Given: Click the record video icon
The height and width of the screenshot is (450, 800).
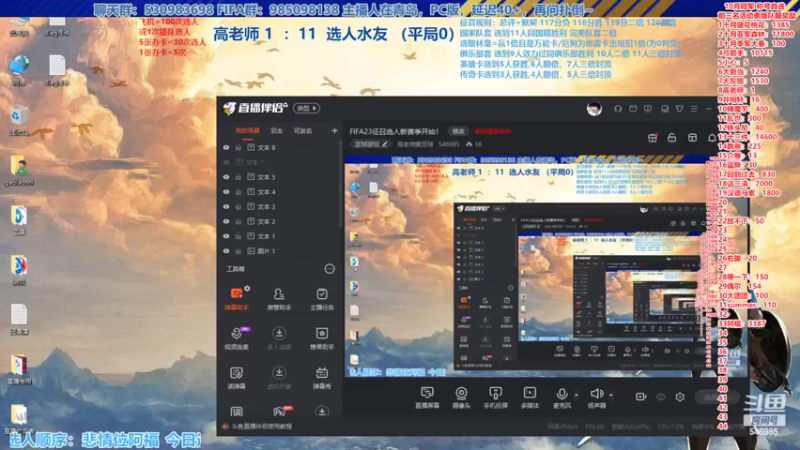Looking at the screenshot, I should pos(641,397).
